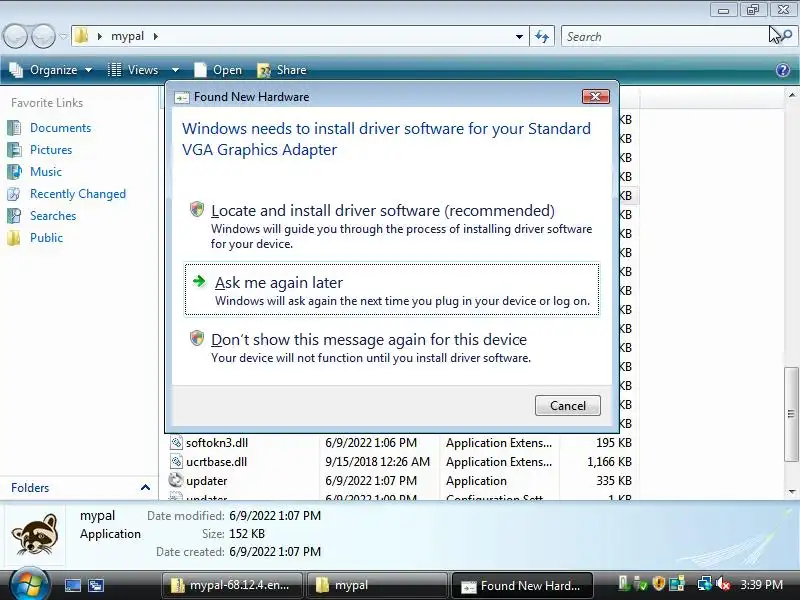Image resolution: width=800 pixels, height=600 pixels.
Task: Click Share in the Explorer toolbar
Action: click(282, 70)
